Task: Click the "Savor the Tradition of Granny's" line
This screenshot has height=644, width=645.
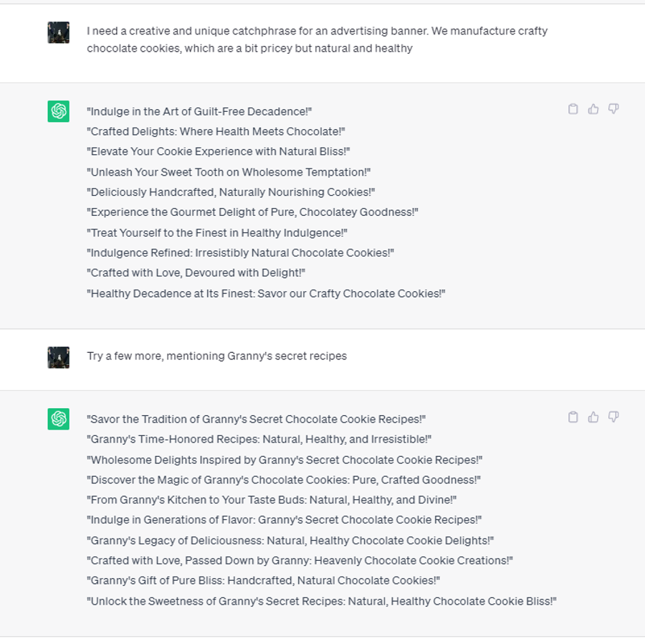Action: pos(256,420)
